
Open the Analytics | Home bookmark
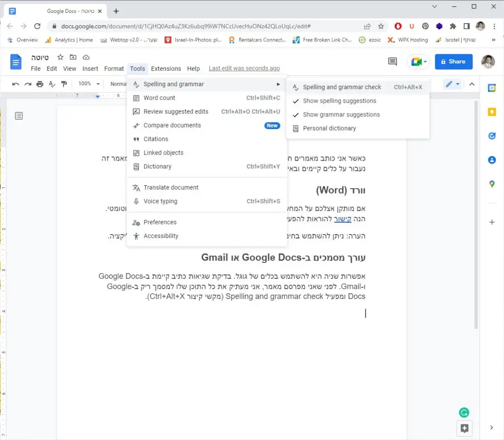point(69,40)
